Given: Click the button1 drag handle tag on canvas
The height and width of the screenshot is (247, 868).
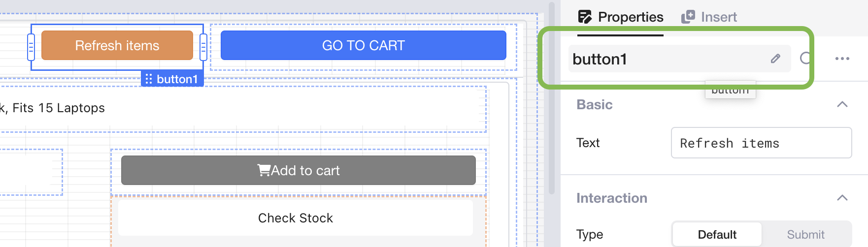Looking at the screenshot, I should pos(172,79).
